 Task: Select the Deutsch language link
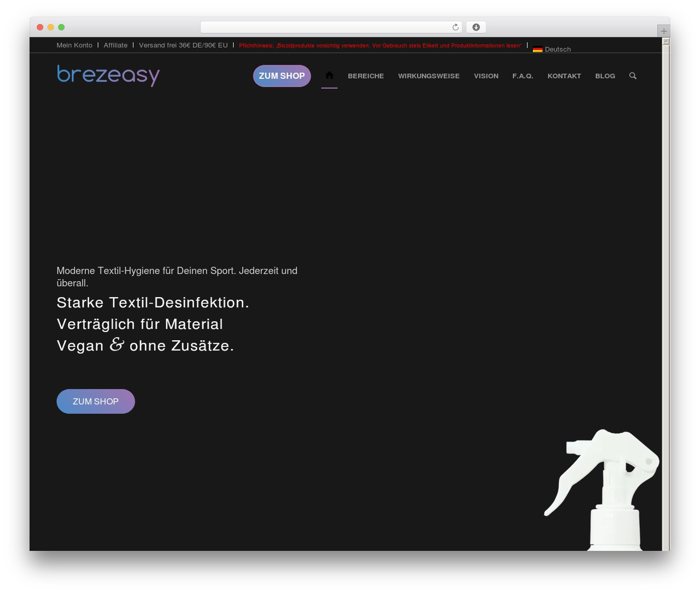[x=558, y=49]
